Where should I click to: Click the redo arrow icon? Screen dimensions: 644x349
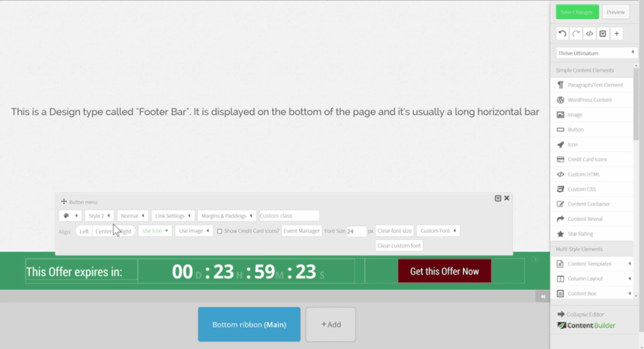tap(576, 33)
